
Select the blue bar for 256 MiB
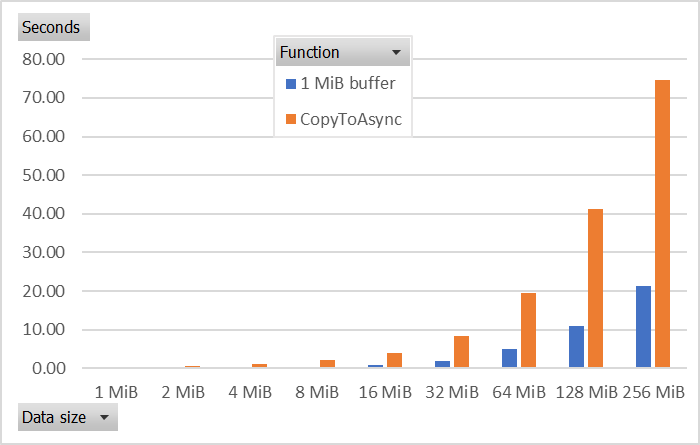[x=643, y=327]
